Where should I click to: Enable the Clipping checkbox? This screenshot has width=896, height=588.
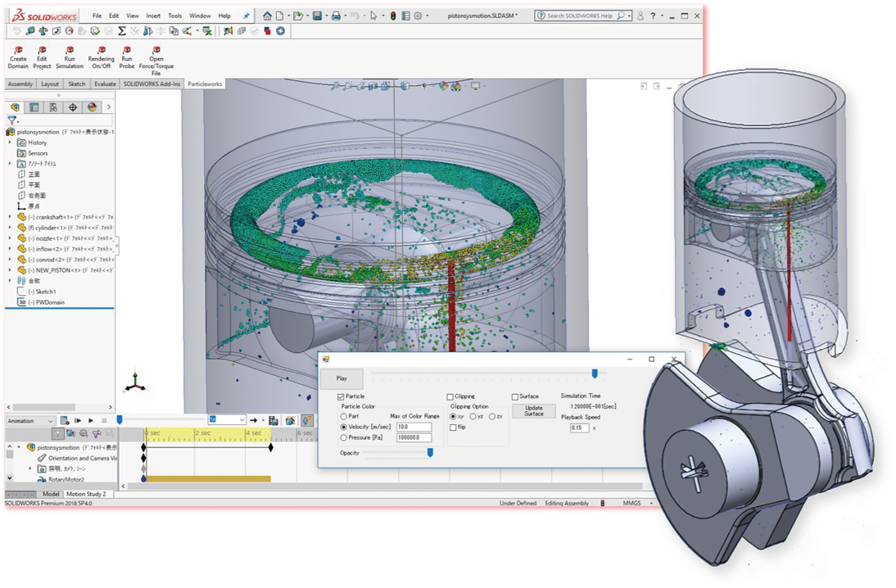(450, 396)
